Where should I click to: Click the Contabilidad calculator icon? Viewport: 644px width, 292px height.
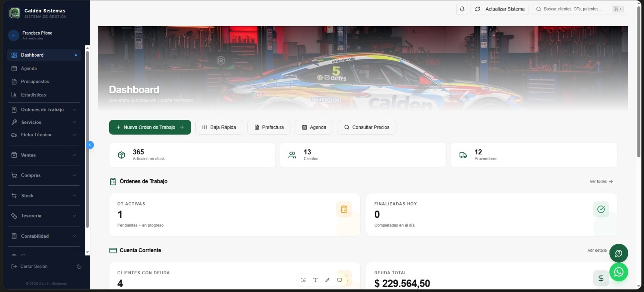[14, 236]
